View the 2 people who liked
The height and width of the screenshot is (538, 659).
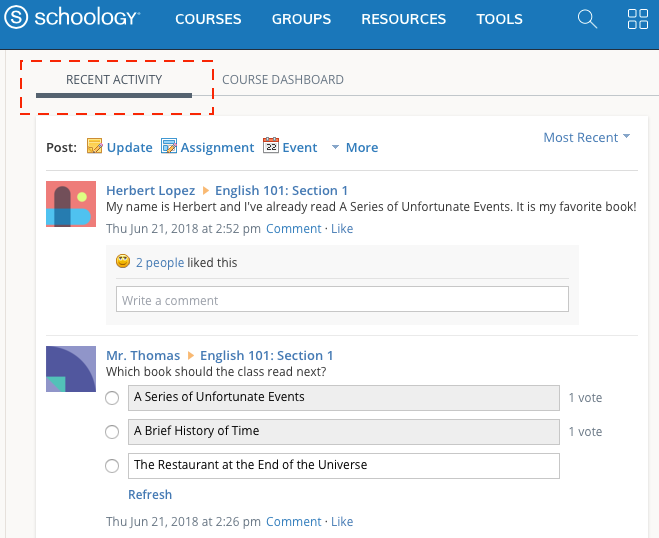pos(160,263)
